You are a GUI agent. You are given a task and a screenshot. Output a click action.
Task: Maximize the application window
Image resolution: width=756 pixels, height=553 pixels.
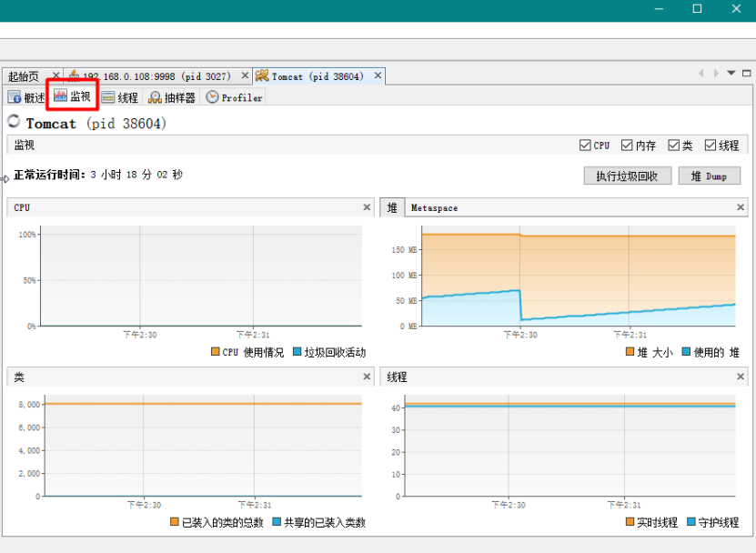697,9
